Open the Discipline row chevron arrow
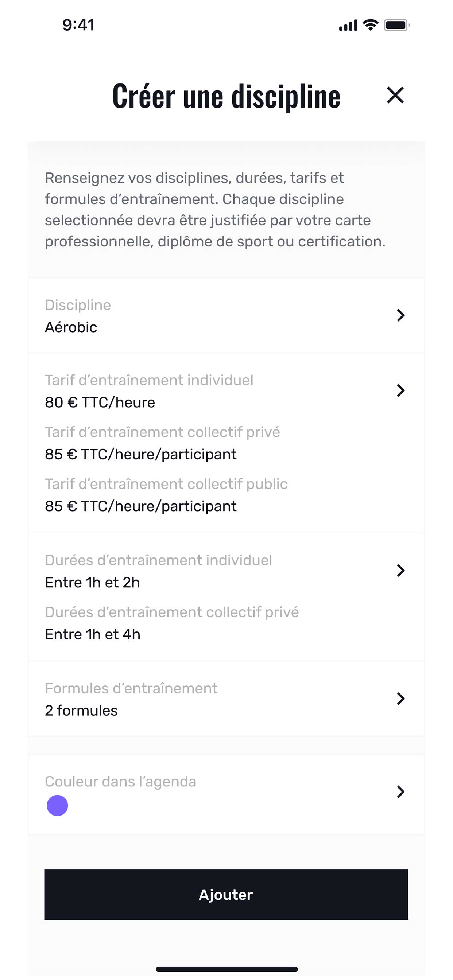Viewport: 453px width, 980px height. (x=400, y=315)
